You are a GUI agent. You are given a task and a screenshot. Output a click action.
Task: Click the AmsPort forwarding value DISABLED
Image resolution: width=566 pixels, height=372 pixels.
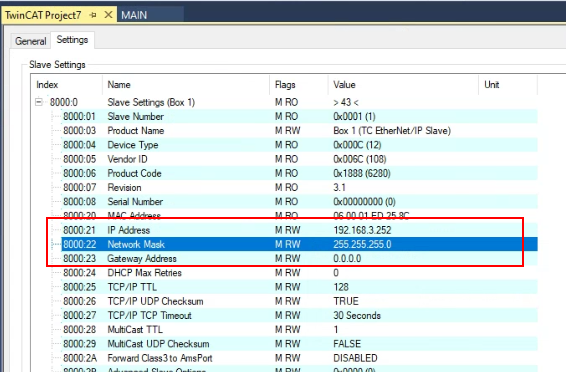355,358
